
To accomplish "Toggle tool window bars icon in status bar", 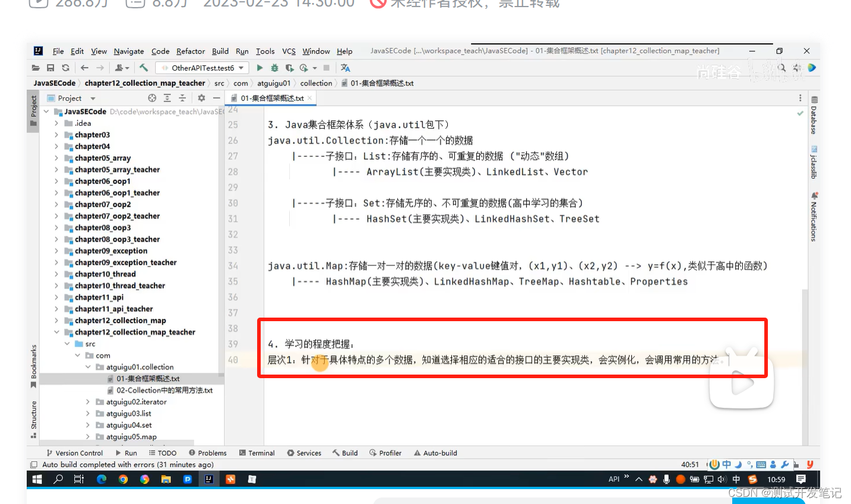I will point(34,465).
